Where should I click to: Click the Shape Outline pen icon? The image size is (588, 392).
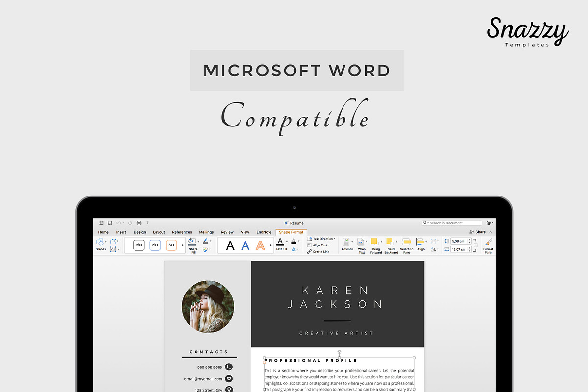[205, 241]
